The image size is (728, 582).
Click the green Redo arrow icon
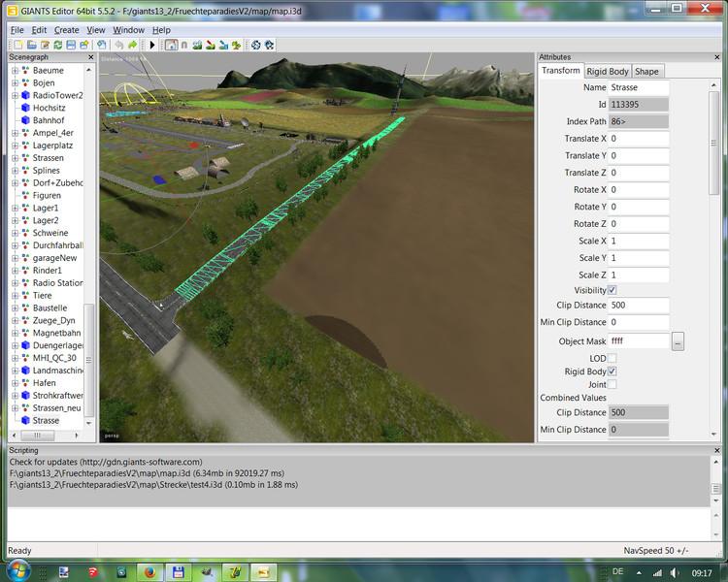point(132,45)
